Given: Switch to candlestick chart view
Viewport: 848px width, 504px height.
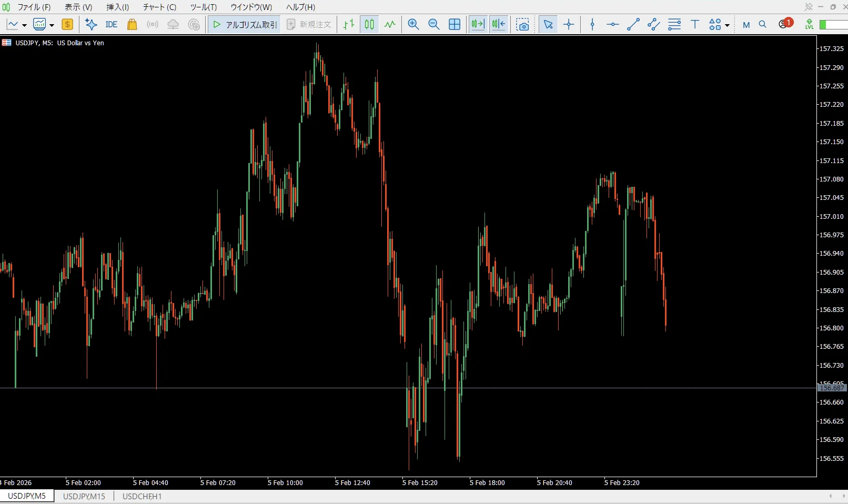Looking at the screenshot, I should [369, 24].
